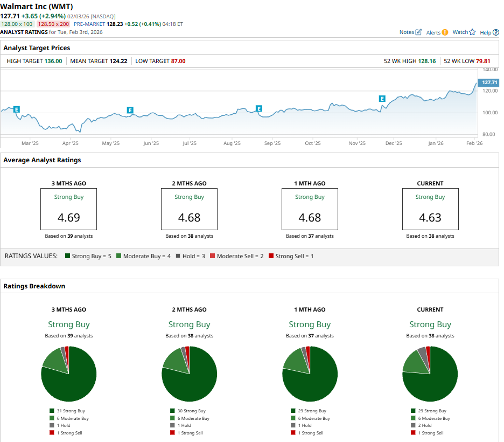Image resolution: width=504 pixels, height=442 pixels.
Task: Click the Moderate Sell = 2 legend swatch
Action: (213, 256)
